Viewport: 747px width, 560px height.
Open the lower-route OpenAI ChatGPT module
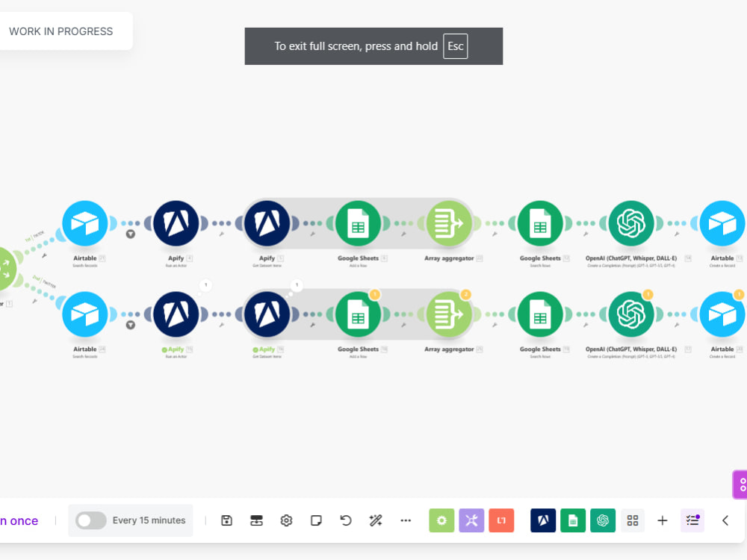[x=630, y=314]
